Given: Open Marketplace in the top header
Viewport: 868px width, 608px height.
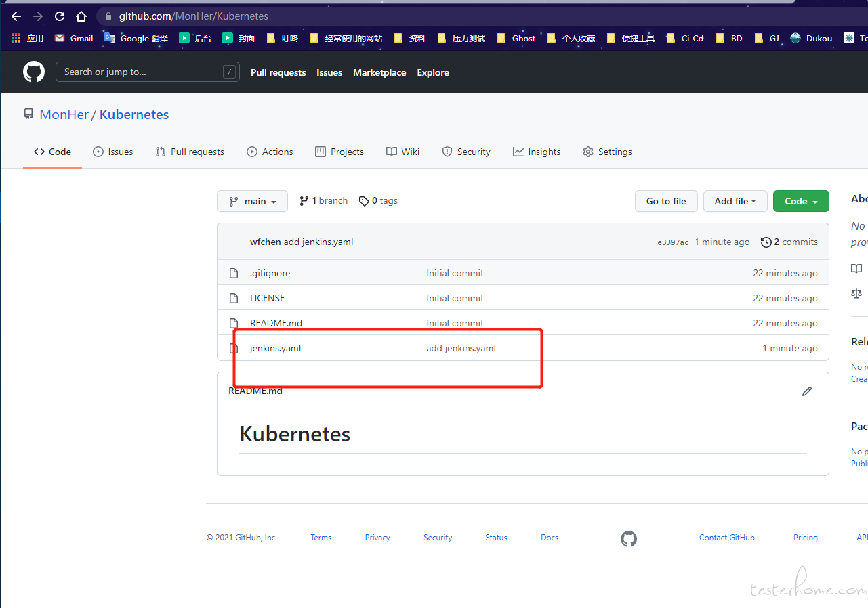Looking at the screenshot, I should [x=379, y=72].
